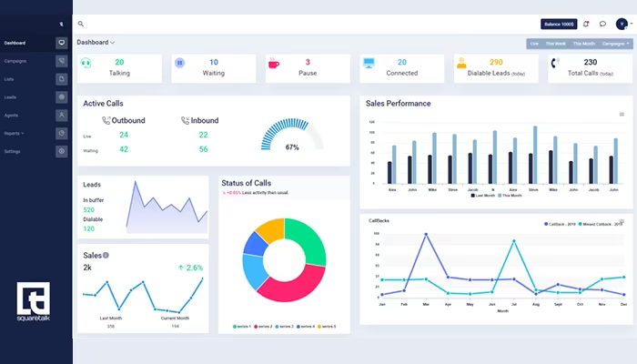637x364 pixels.
Task: Click the In buffer value 520
Action: pos(88,209)
